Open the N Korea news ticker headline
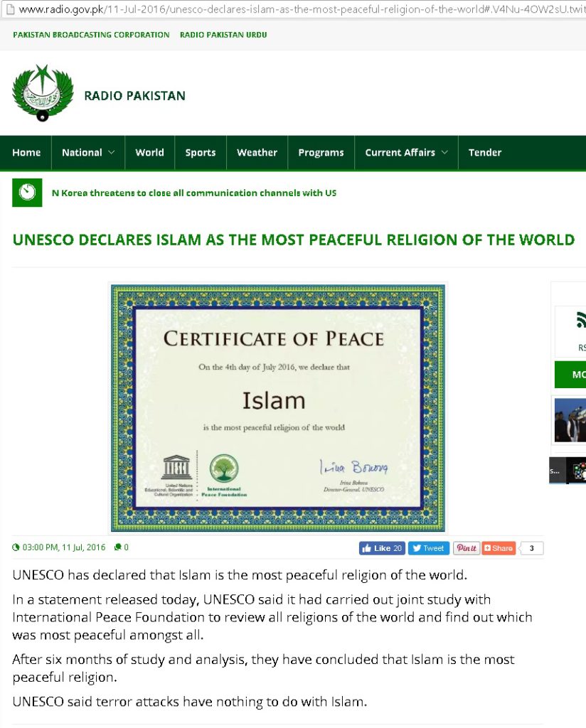The image size is (586, 728). pyautogui.click(x=194, y=193)
